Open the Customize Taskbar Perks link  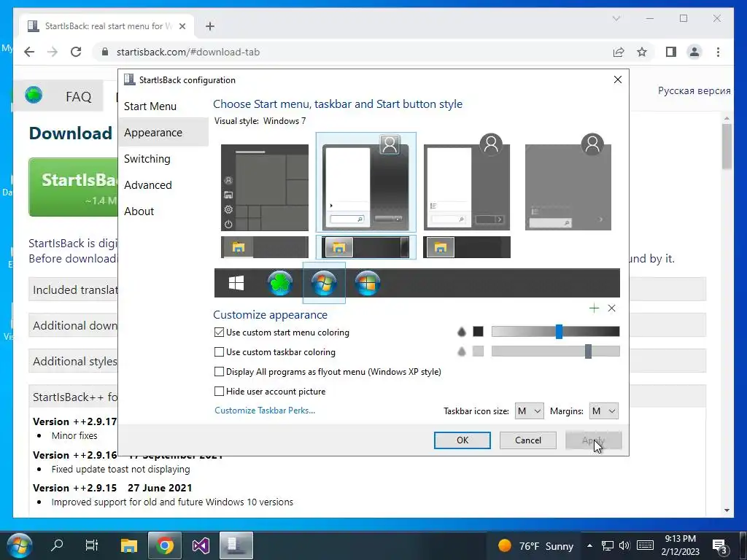click(x=265, y=411)
